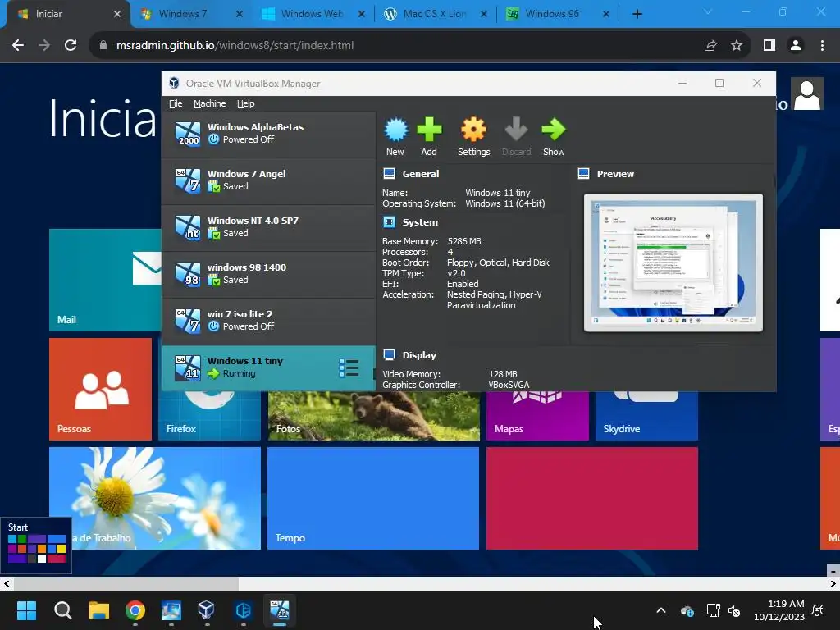Switch to the Mac OS X Lion tab
Viewport: 840px width, 630px height.
tap(435, 14)
